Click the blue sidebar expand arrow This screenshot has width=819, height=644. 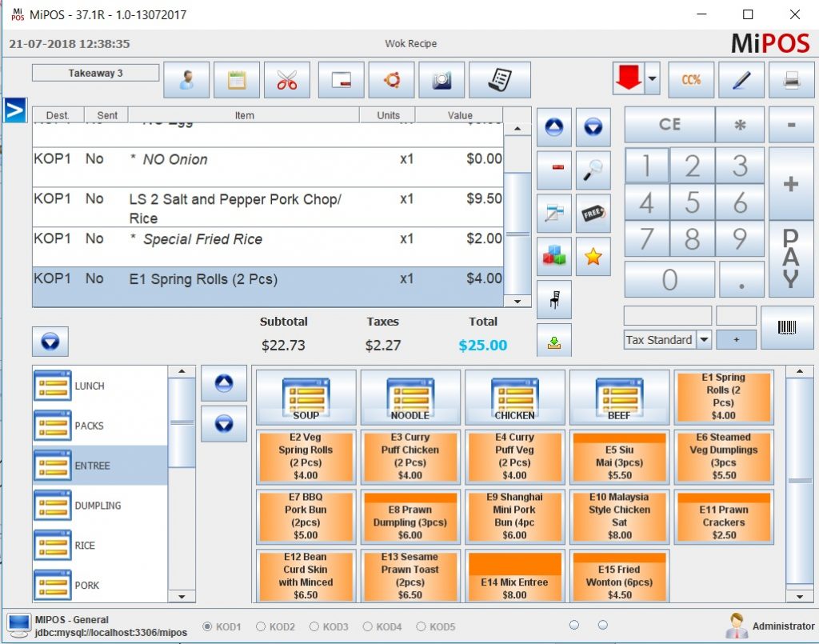click(14, 110)
